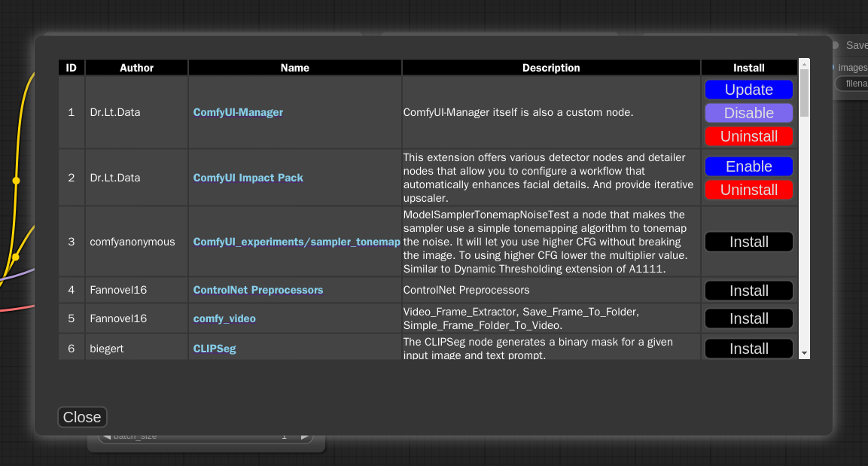Install the CLIPSeg extension
This screenshot has width=868, height=466.
(x=748, y=348)
